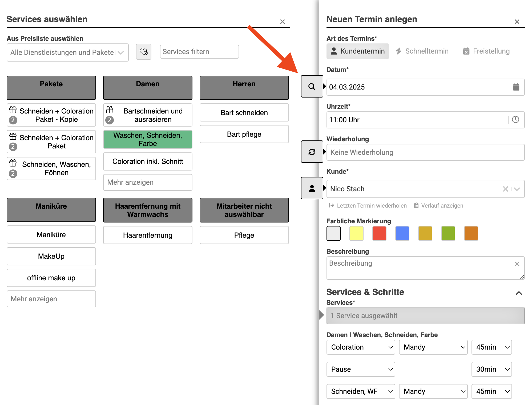
Task: Clear the Beschreibung field with X icon
Action: pyautogui.click(x=517, y=264)
